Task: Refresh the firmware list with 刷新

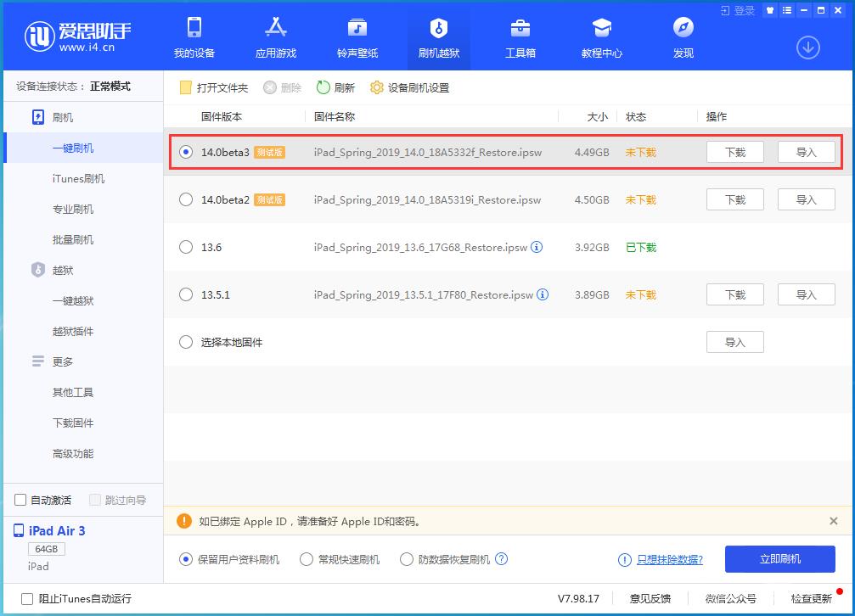Action: (x=335, y=87)
